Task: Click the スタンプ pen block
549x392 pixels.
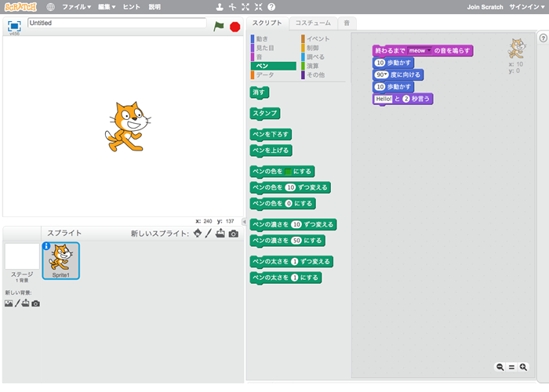Action: click(x=265, y=114)
